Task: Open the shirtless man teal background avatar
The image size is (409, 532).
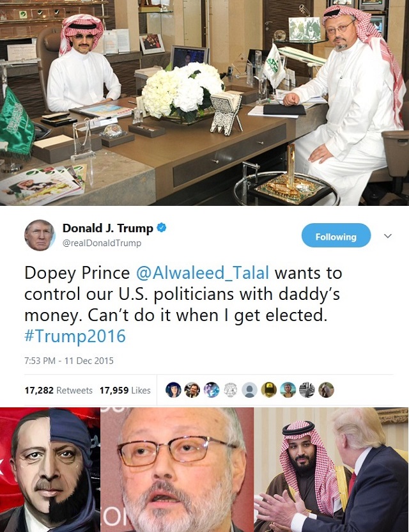Action: click(x=288, y=390)
